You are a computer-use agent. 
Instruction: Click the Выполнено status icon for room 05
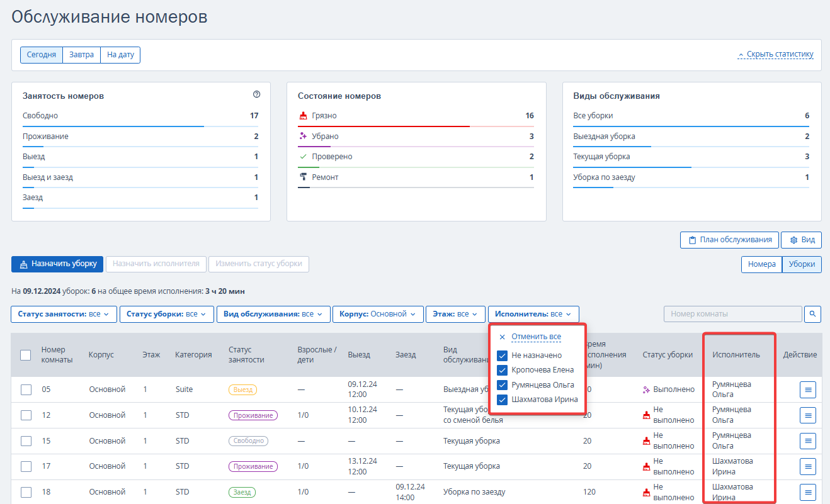pyautogui.click(x=646, y=389)
